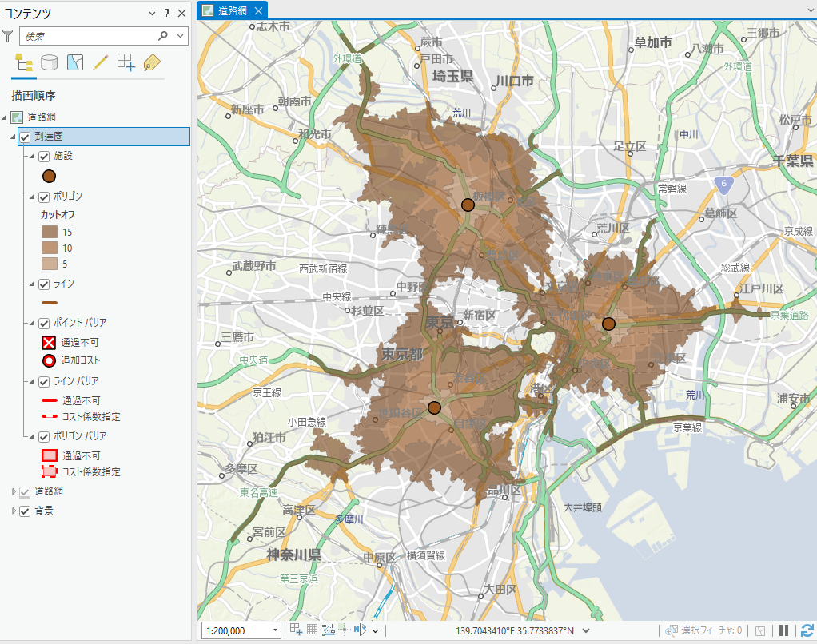Switch to the 道路網 map tab
The width and height of the screenshot is (817, 644).
pyautogui.click(x=233, y=11)
